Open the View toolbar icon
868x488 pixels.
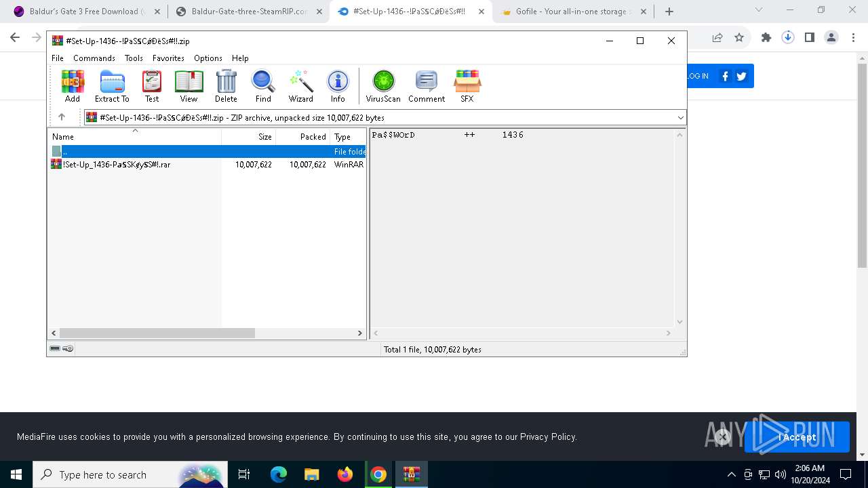coord(189,86)
